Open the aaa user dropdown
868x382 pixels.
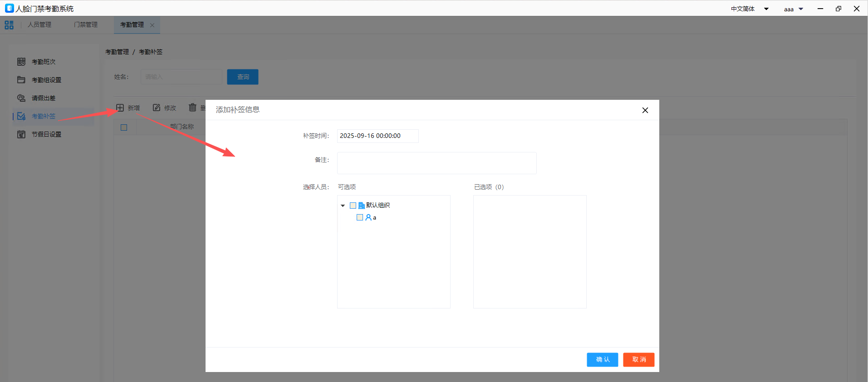click(x=793, y=9)
